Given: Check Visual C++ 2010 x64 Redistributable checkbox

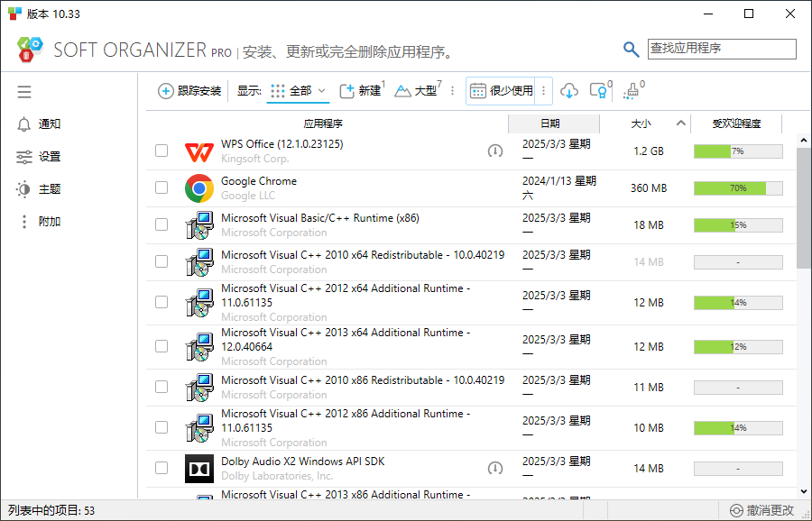Looking at the screenshot, I should [x=161, y=261].
